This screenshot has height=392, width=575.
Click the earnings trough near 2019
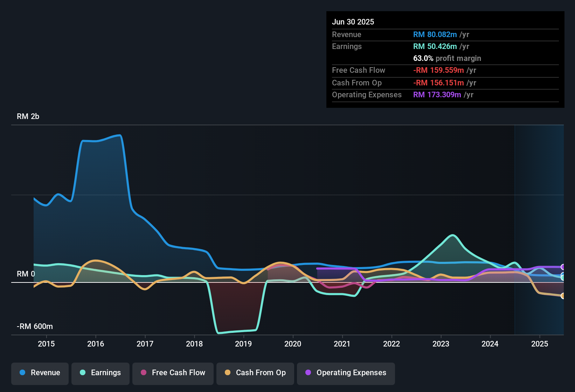coord(219,333)
